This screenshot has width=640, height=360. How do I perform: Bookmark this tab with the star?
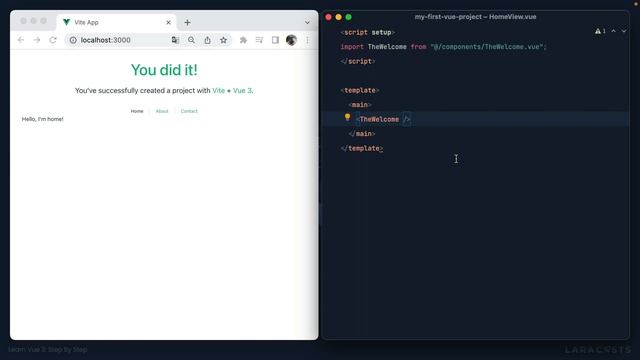[x=223, y=40]
